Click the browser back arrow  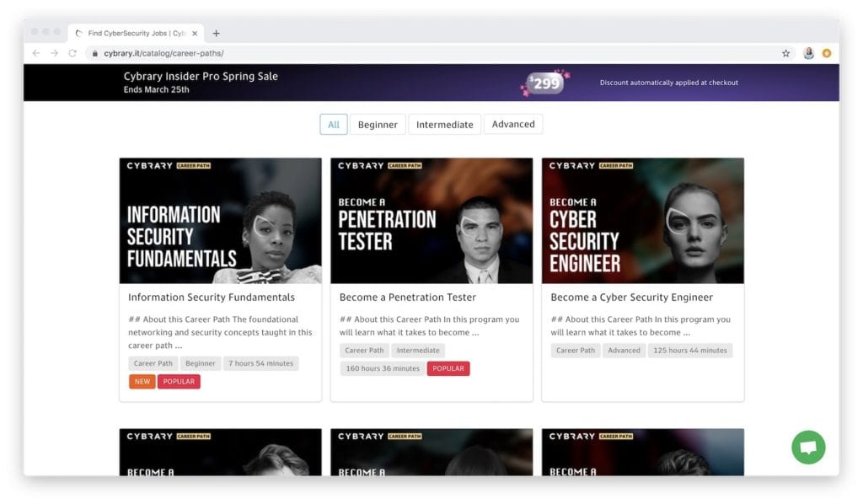tap(36, 53)
